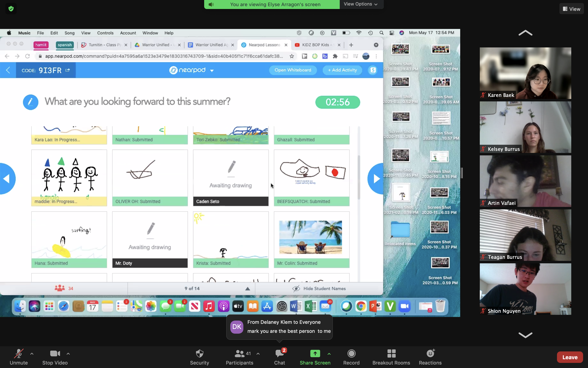Click Delaney Klem chat notification
This screenshot has width=588, height=368.
(x=280, y=327)
